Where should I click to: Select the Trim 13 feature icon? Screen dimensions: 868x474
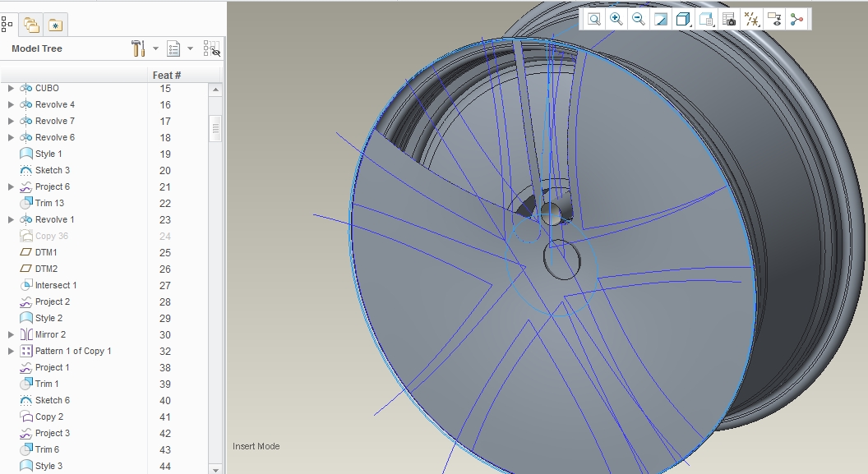tap(26, 203)
